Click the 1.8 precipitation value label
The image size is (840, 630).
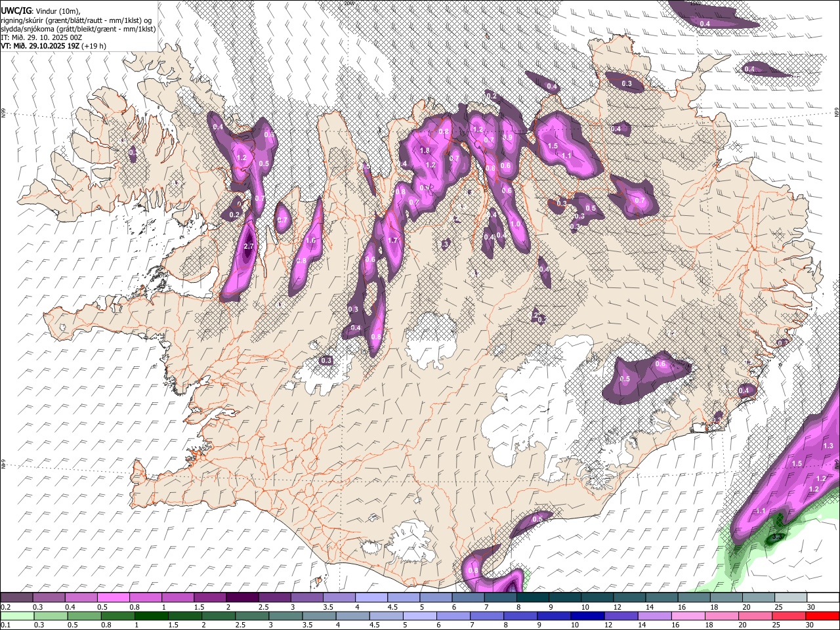[x=425, y=151]
